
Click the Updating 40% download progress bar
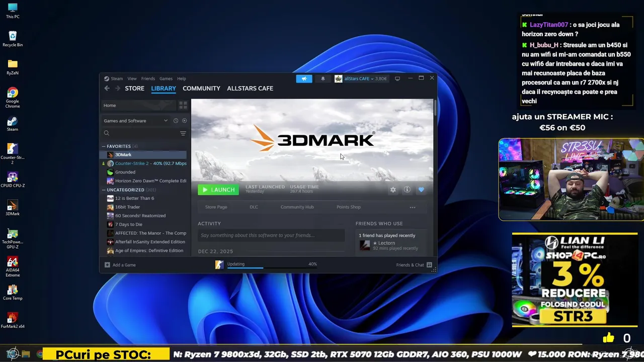click(272, 267)
